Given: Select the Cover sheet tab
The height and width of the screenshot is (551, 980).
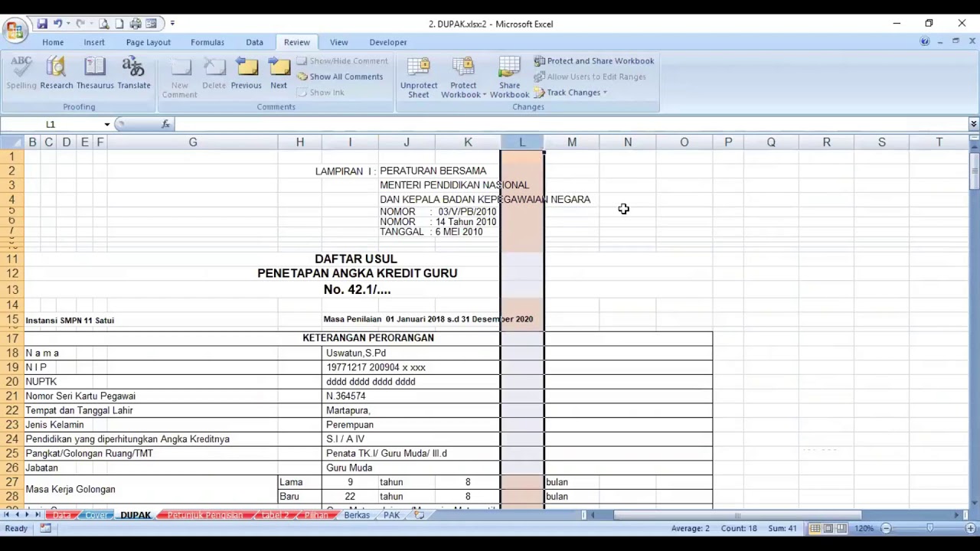Looking at the screenshot, I should [x=96, y=515].
